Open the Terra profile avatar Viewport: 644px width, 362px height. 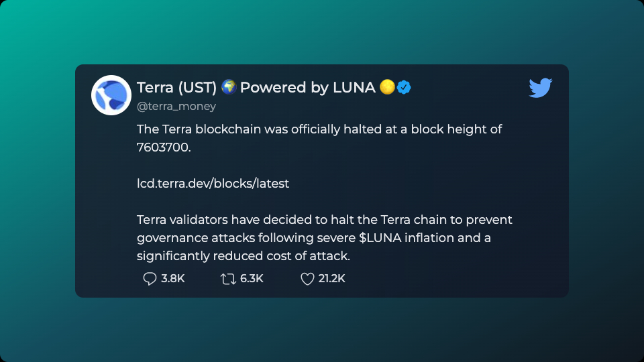[x=111, y=95]
